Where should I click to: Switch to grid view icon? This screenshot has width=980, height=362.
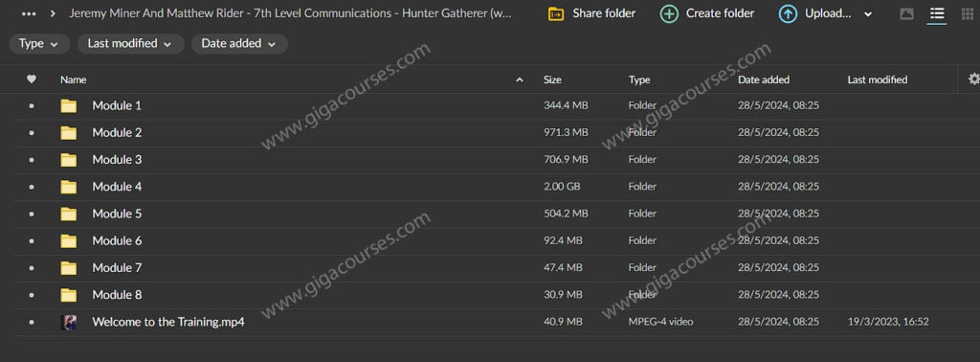click(x=968, y=13)
